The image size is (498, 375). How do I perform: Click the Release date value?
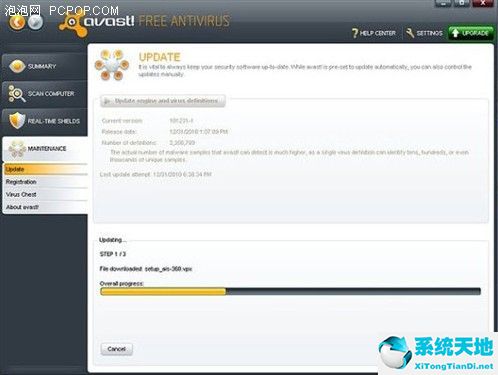199,132
